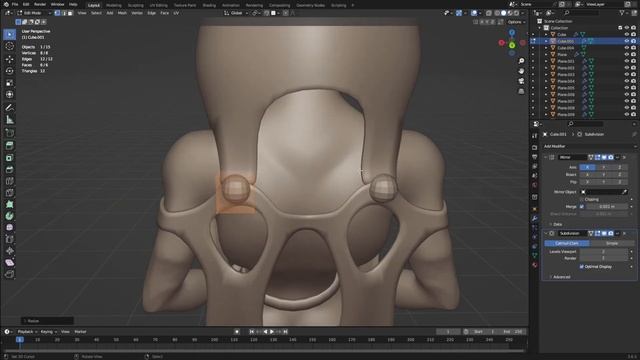Select the Poly Build tool
This screenshot has width=640, height=360.
[9, 204]
